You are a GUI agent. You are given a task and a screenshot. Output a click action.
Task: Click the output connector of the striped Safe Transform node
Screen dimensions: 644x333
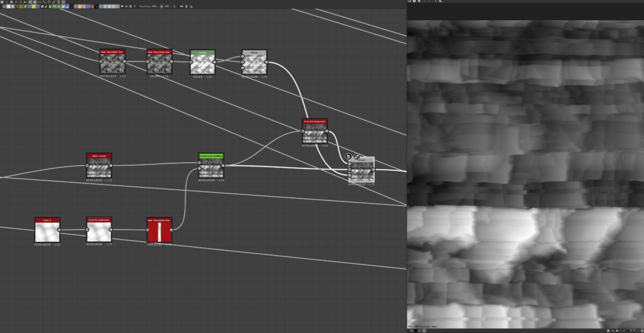point(172,230)
